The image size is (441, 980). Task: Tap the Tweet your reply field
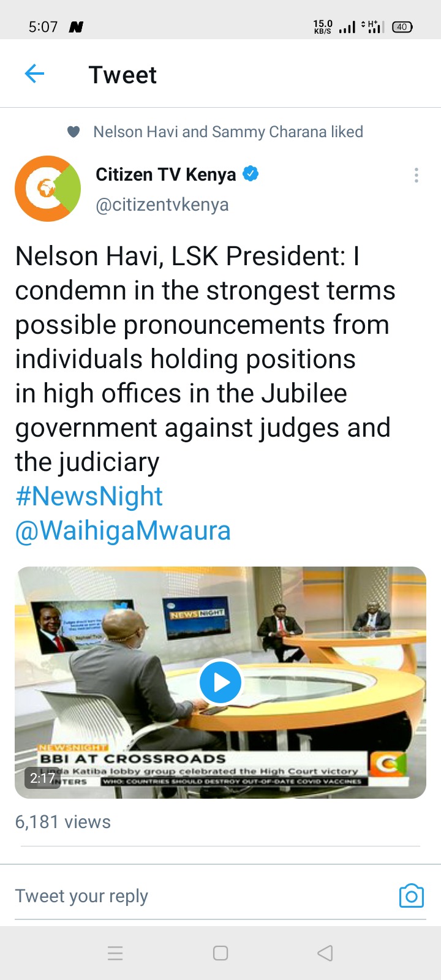tap(202, 896)
